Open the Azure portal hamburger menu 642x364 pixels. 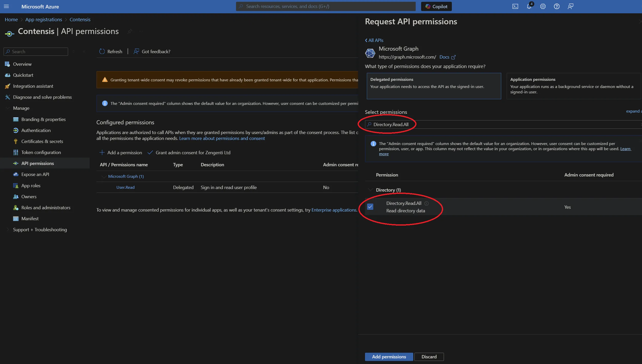(6, 6)
